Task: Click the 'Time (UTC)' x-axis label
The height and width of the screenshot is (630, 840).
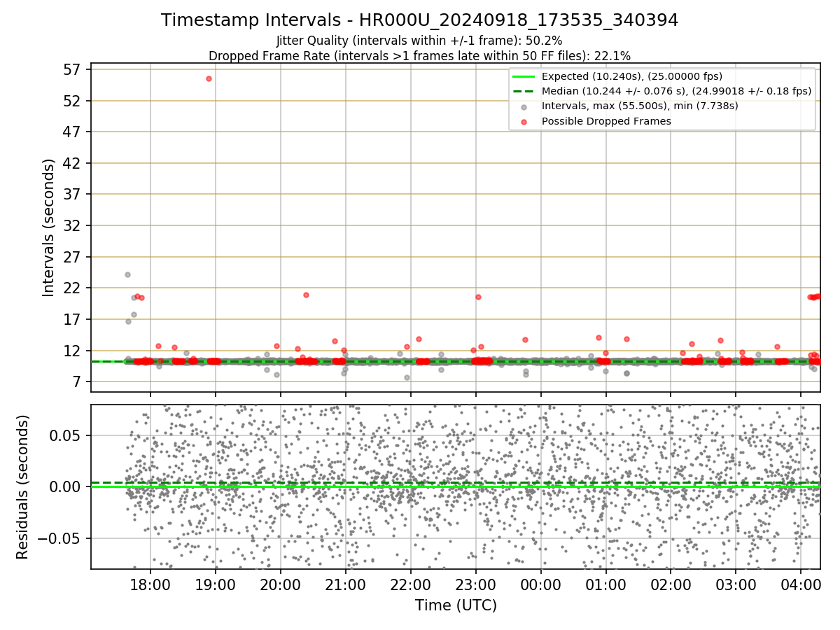Action: [x=456, y=605]
